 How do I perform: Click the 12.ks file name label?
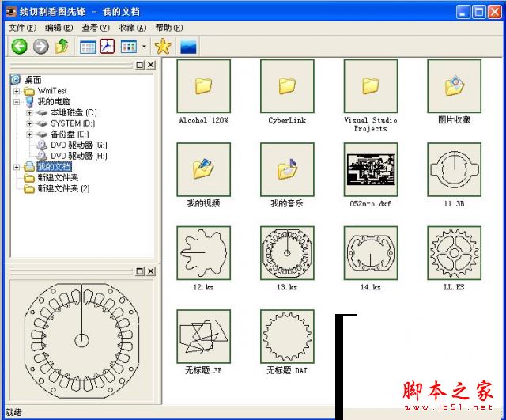[204, 287]
